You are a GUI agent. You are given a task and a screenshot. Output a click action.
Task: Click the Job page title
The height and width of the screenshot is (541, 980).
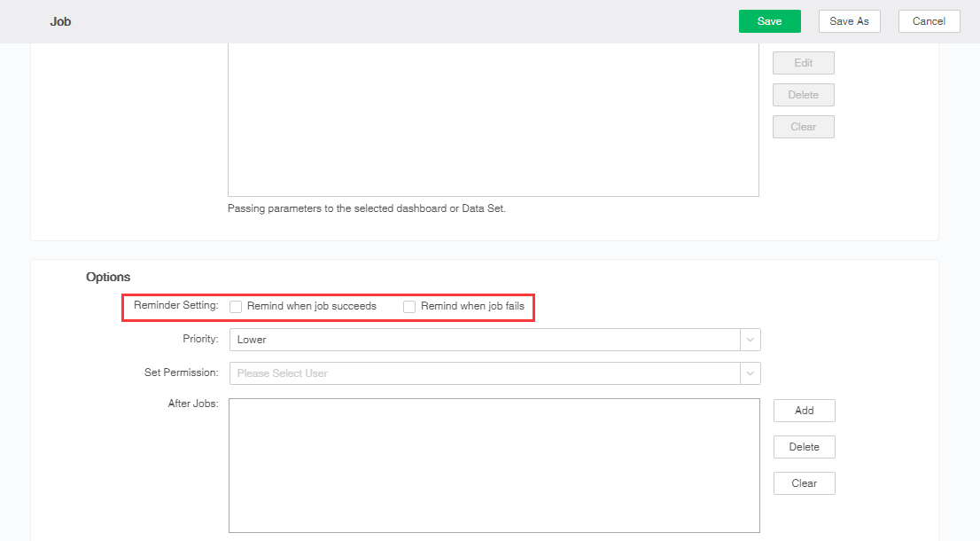[60, 21]
